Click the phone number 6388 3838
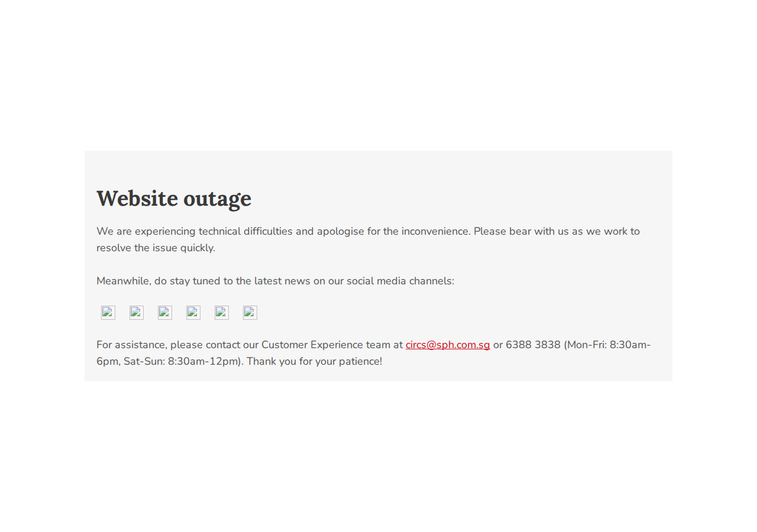Screen dimensions: 757x532 533,345
